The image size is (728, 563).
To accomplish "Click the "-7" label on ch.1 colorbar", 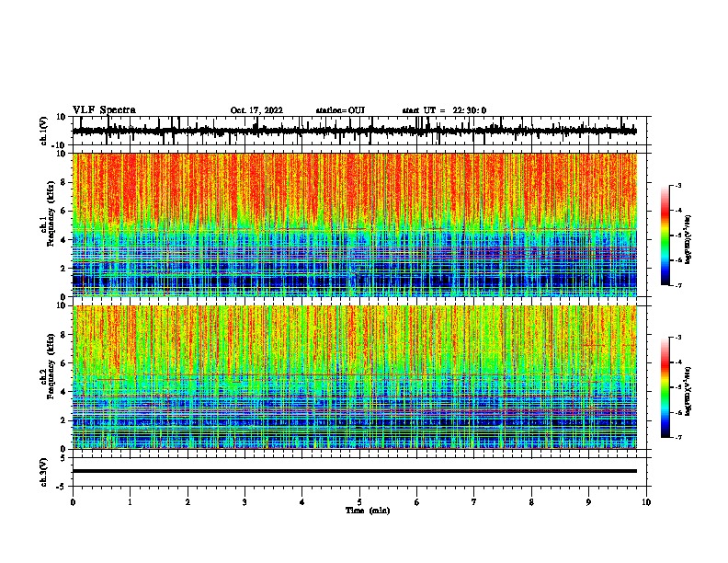I will click(677, 285).
